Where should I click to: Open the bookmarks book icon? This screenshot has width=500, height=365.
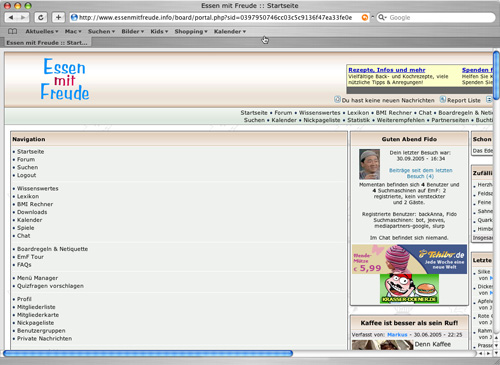pos(12,31)
